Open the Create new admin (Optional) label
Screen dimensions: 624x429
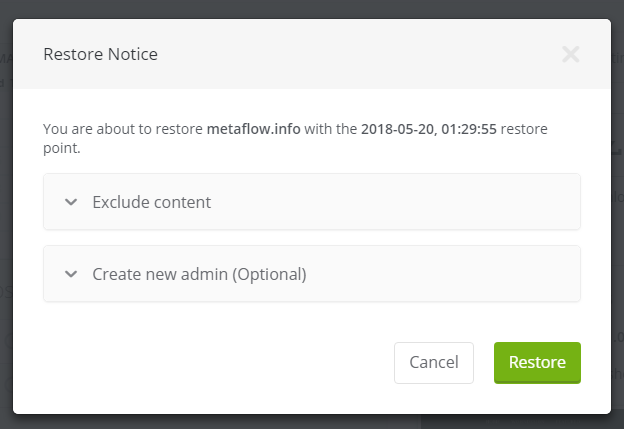pos(199,274)
